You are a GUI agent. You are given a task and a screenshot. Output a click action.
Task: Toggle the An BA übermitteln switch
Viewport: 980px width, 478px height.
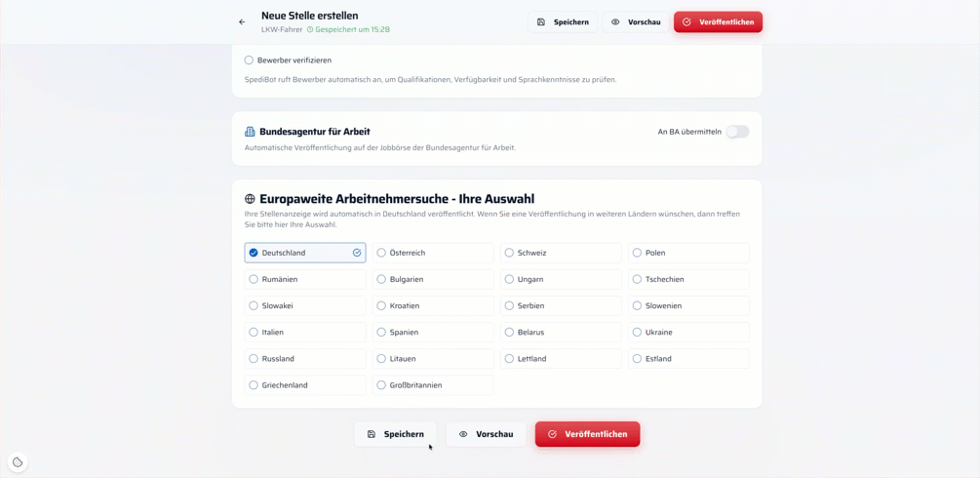(x=737, y=132)
